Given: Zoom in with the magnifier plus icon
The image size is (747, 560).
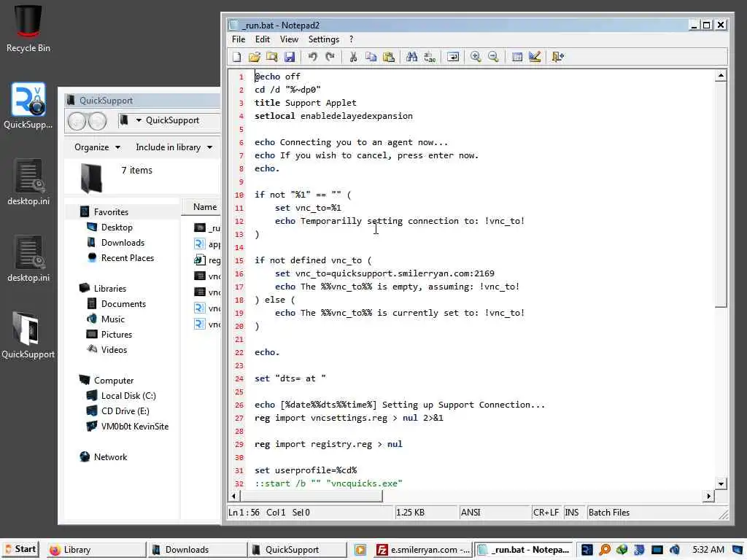Looking at the screenshot, I should click(x=476, y=57).
